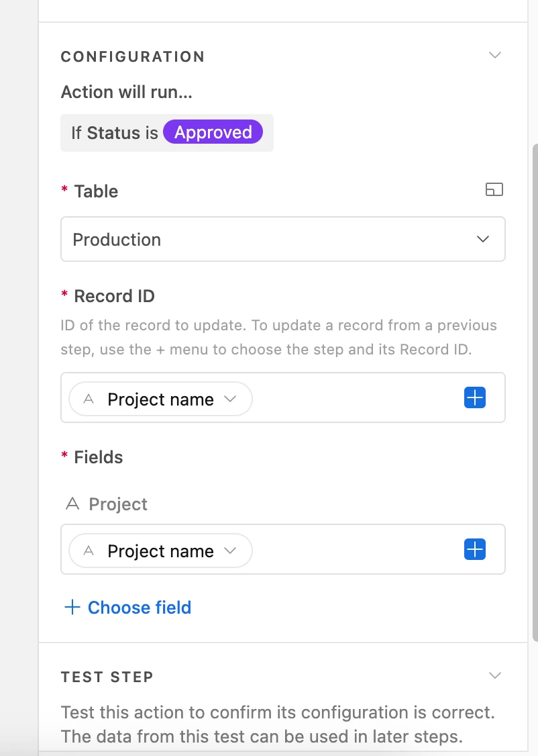
Task: Click the blue plus button under Project field
Action: tap(474, 550)
